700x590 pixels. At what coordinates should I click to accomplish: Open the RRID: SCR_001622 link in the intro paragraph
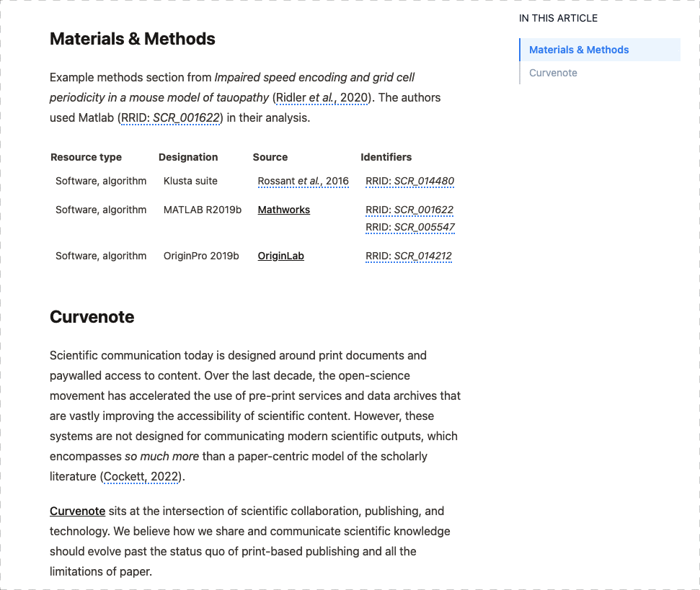[171, 117]
